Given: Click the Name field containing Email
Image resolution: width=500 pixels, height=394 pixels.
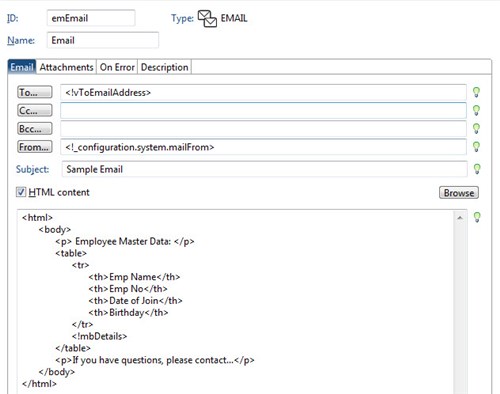Looking at the screenshot, I should 103,40.
